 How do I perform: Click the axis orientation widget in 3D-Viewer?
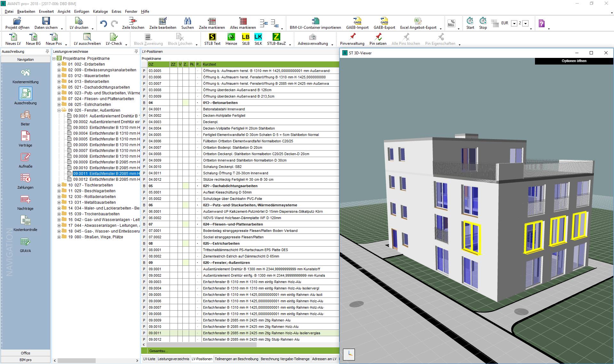[x=349, y=354]
